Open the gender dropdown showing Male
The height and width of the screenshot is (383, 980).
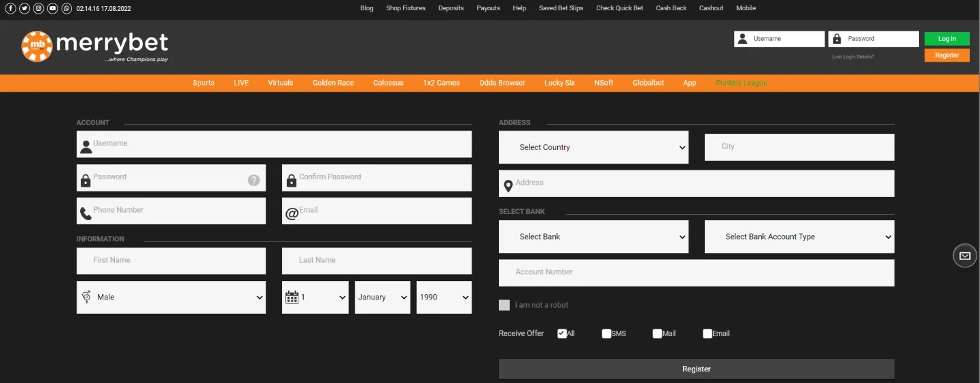pos(171,298)
